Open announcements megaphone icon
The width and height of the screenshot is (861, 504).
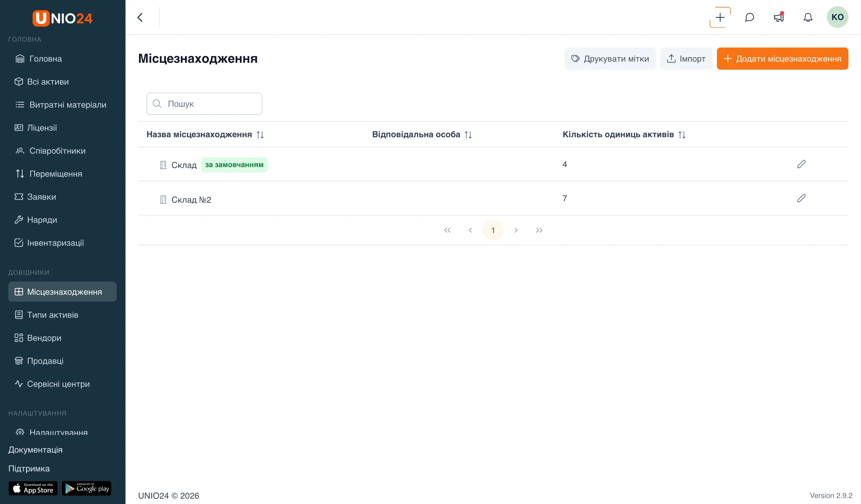click(779, 17)
